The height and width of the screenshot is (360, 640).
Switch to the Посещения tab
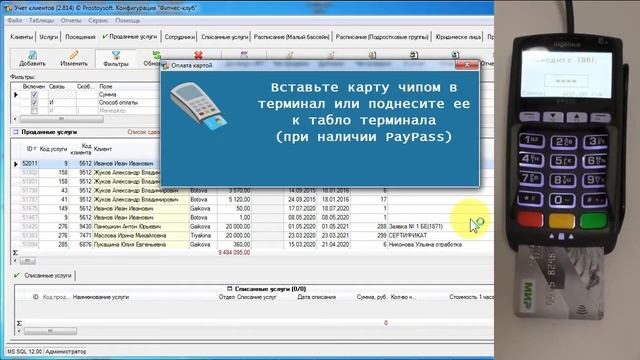[80, 37]
